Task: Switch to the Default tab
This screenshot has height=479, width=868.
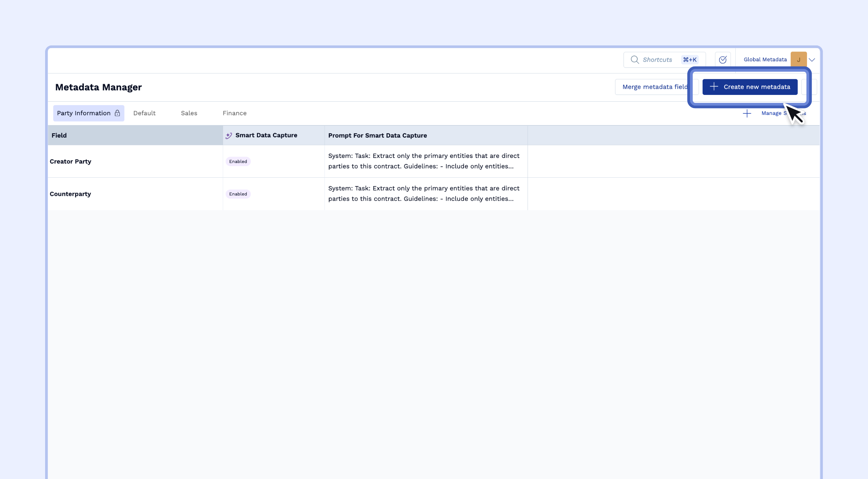Action: coord(144,113)
